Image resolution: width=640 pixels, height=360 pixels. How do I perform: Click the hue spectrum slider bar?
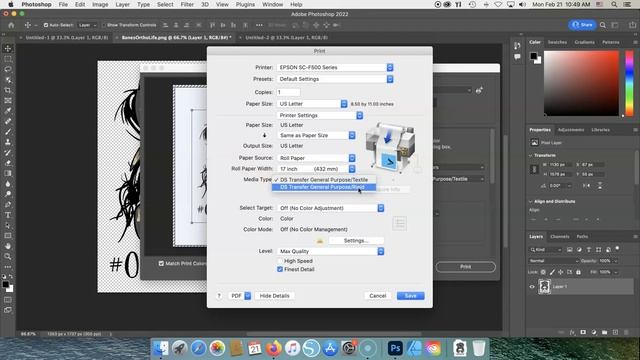tap(629, 84)
